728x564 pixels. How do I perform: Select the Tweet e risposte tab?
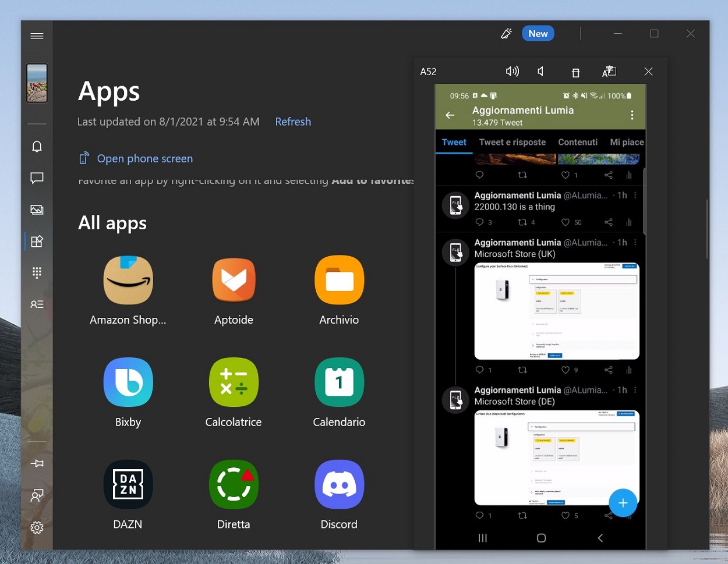click(513, 142)
